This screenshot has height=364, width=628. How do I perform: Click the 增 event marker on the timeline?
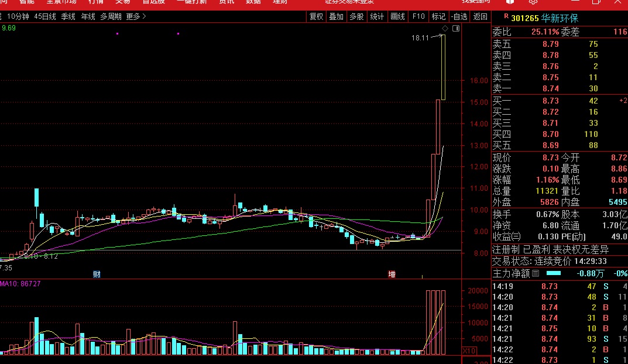point(392,274)
